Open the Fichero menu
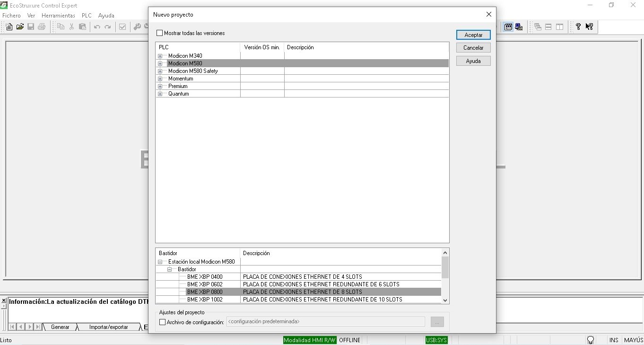The width and height of the screenshot is (644, 345). pyautogui.click(x=11, y=16)
